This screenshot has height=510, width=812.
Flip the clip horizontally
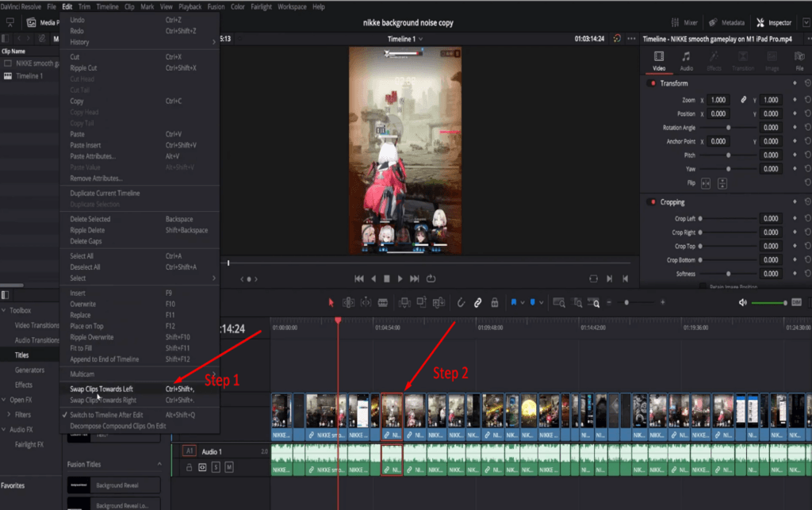point(706,183)
